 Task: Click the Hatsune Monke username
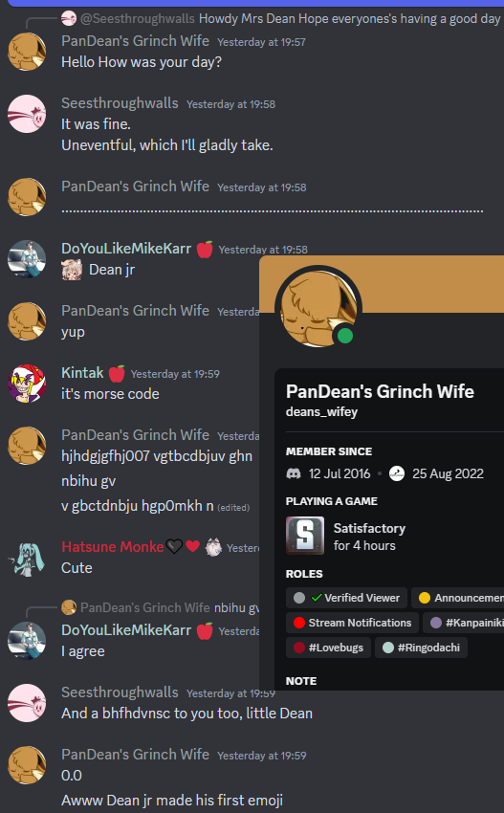tap(113, 547)
